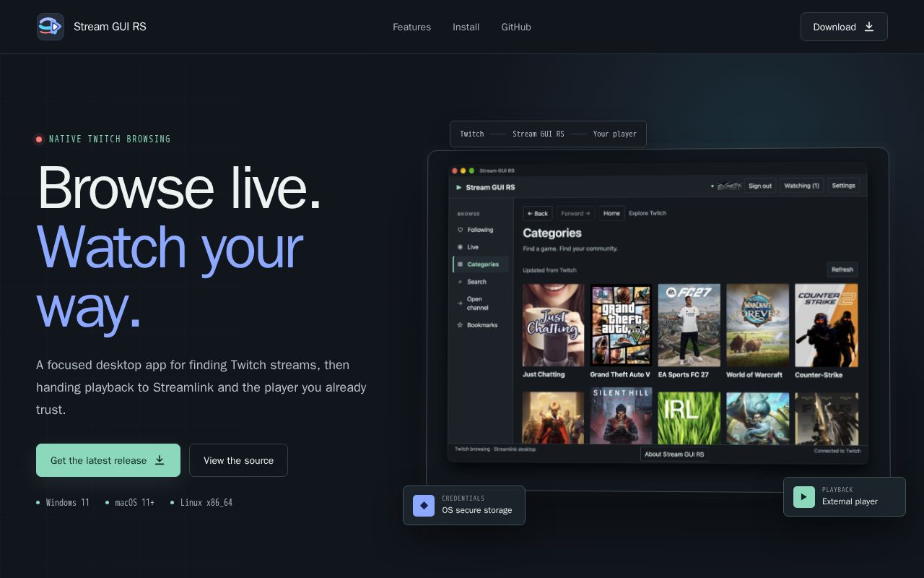Open the Features nav link
This screenshot has height=578, width=924.
411,27
